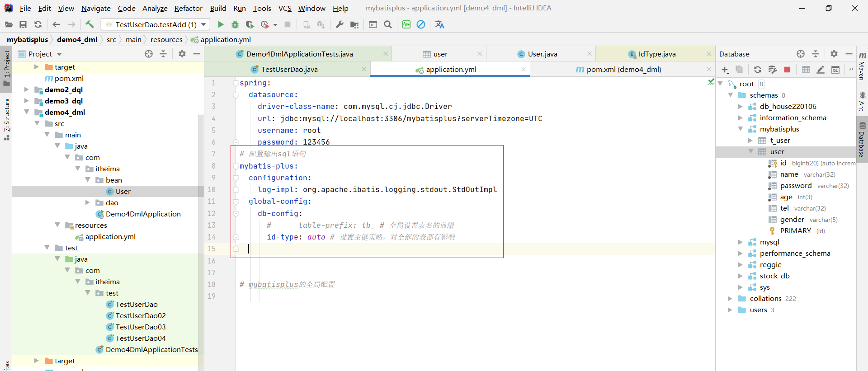The height and width of the screenshot is (371, 868).
Task: Click the demo4_dml breadcrumb
Action: point(77,40)
